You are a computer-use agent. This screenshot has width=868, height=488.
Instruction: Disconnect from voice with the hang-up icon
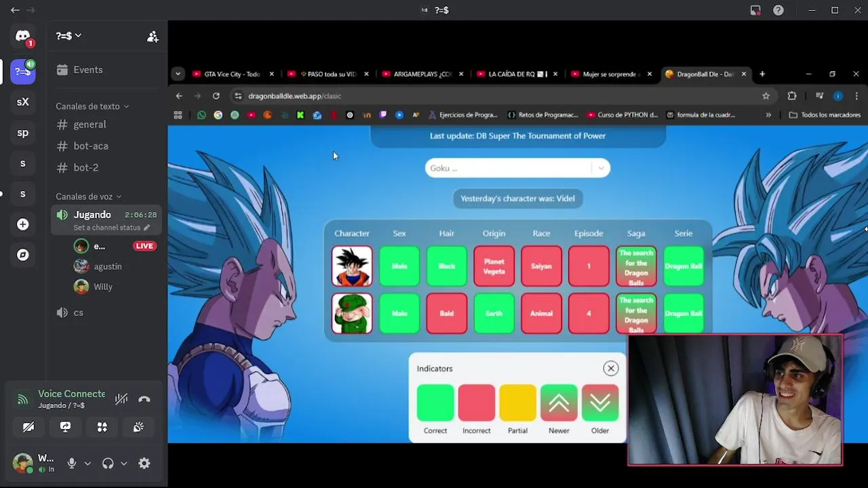click(x=144, y=399)
